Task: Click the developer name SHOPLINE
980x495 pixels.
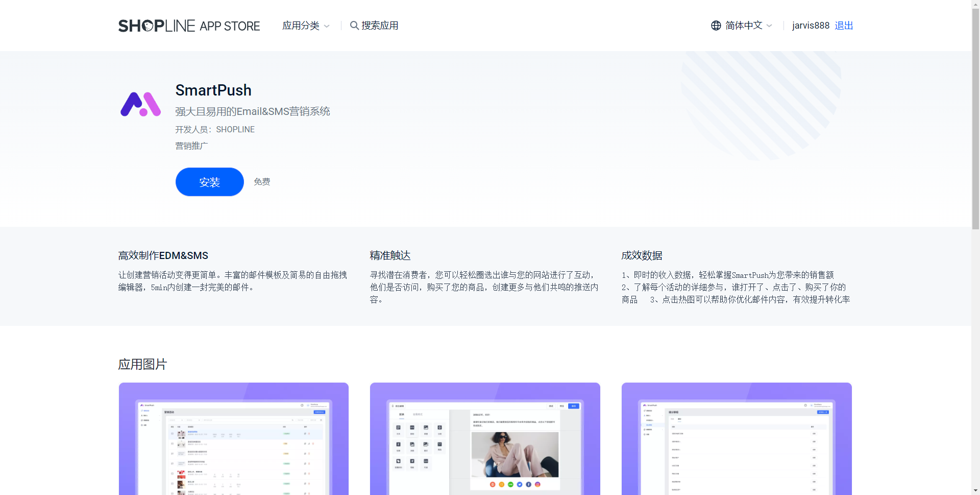Action: 235,130
